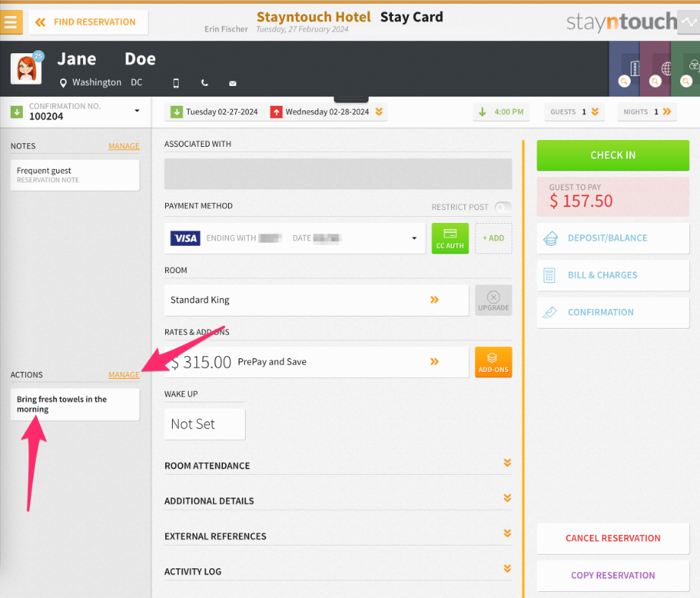700x598 pixels.
Task: Click the magnifier on the group card
Action: 686,81
